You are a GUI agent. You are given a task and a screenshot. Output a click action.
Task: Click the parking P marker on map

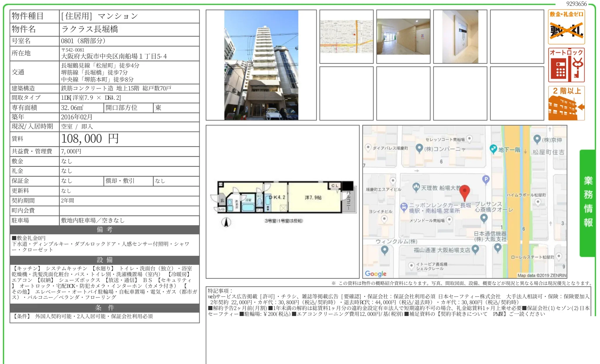(486, 179)
